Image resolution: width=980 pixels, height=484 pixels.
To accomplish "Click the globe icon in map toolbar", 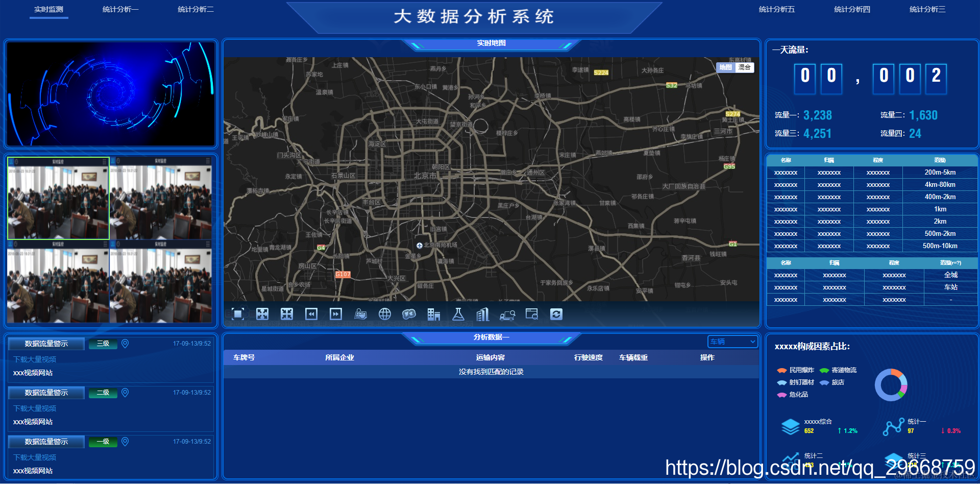I will 385,314.
